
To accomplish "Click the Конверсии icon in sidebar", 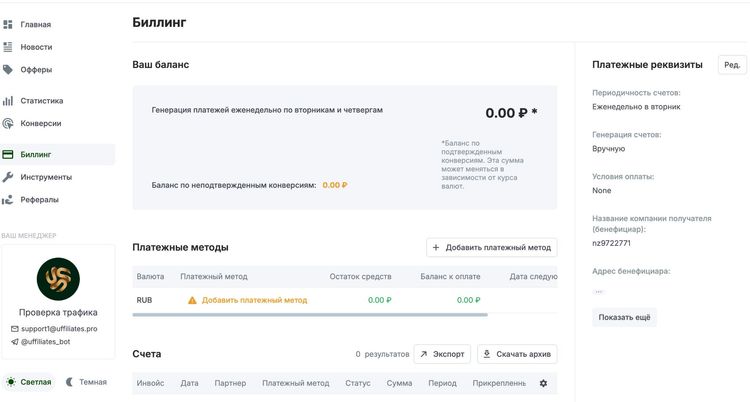I will coord(8,124).
